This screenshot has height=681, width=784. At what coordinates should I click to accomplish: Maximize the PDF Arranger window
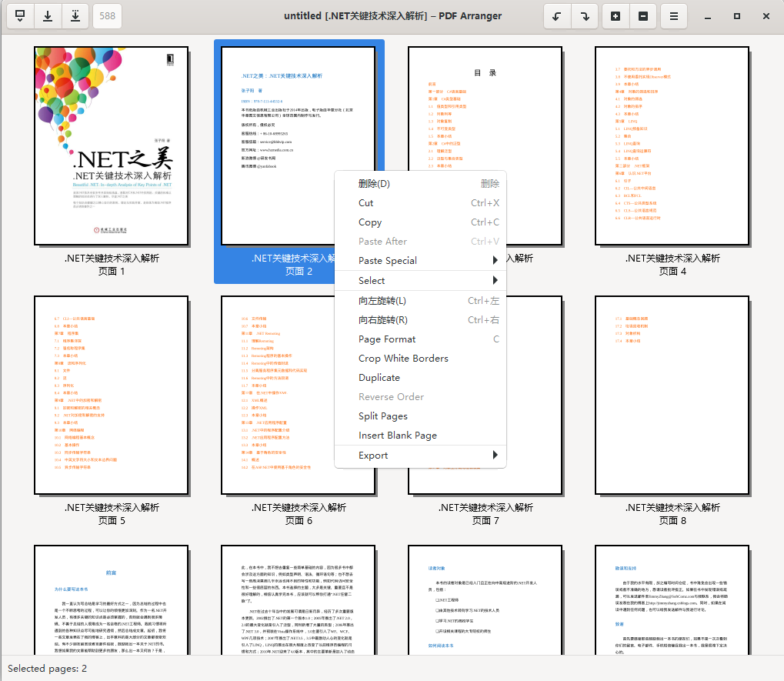click(x=737, y=16)
